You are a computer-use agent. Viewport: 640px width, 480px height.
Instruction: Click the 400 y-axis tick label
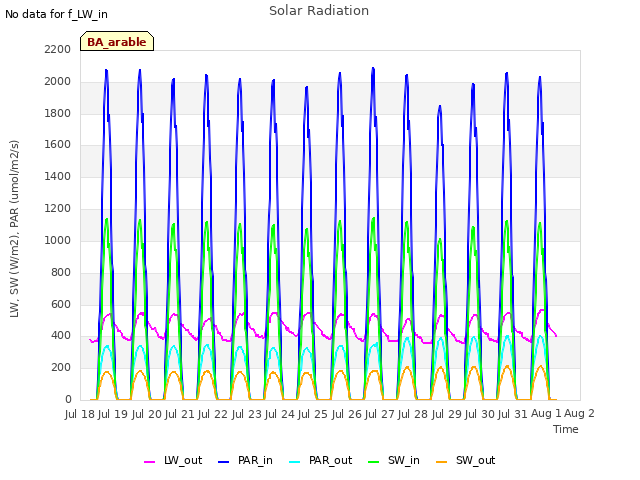click(x=61, y=336)
